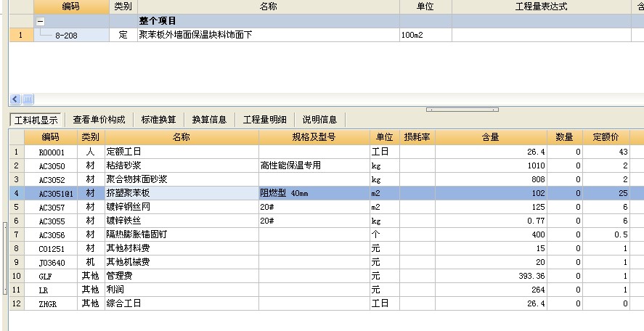Image resolution: width=644 pixels, height=331 pixels.
Task: Click the 管理费 name cell
Action: point(182,276)
